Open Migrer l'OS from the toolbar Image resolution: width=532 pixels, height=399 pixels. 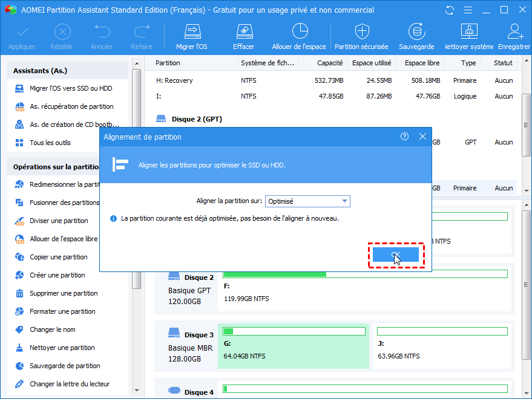click(x=192, y=37)
